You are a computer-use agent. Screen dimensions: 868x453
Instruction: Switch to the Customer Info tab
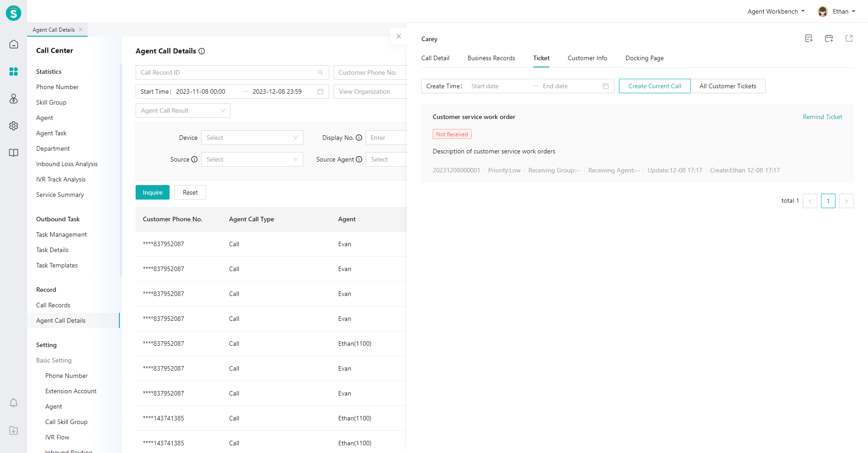point(587,58)
